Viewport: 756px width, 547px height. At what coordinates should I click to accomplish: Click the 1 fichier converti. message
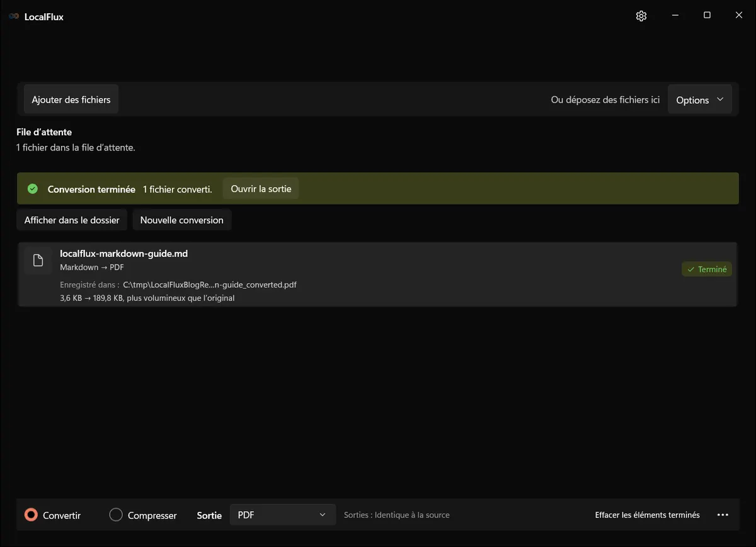point(177,189)
